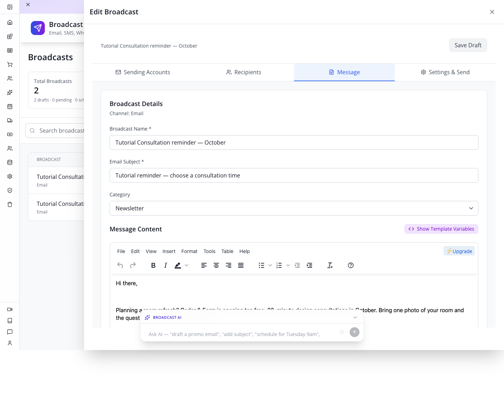Click the redo arrow in editor
504x420 pixels.
click(133, 265)
